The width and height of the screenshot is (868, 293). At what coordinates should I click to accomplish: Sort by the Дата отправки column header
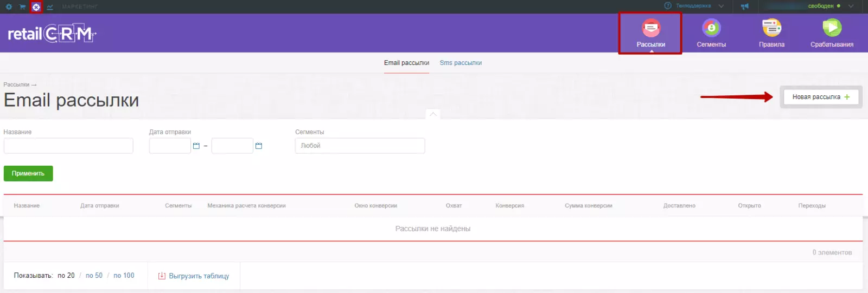coord(100,206)
